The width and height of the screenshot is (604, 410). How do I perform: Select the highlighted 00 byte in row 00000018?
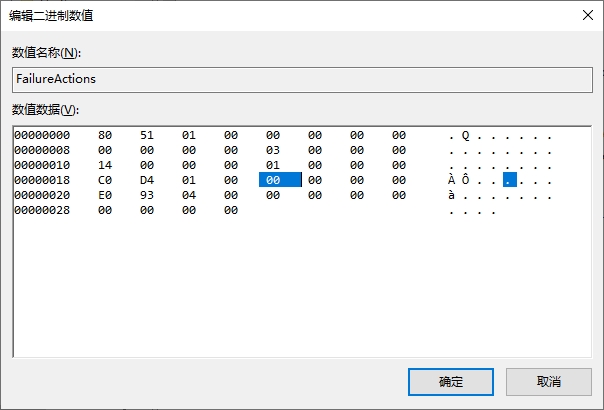point(273,180)
